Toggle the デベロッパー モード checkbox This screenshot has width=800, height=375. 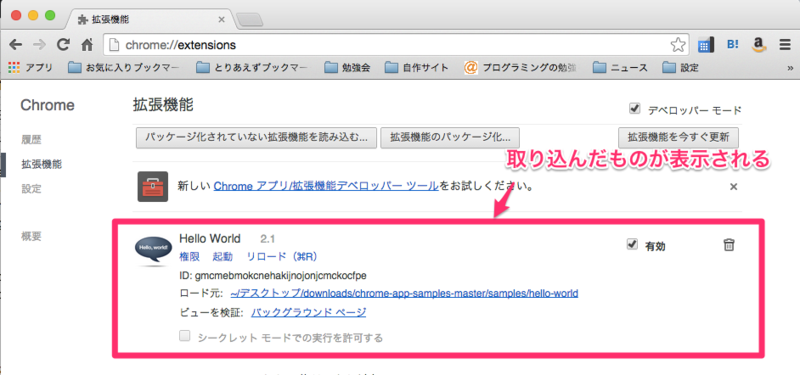(x=635, y=109)
